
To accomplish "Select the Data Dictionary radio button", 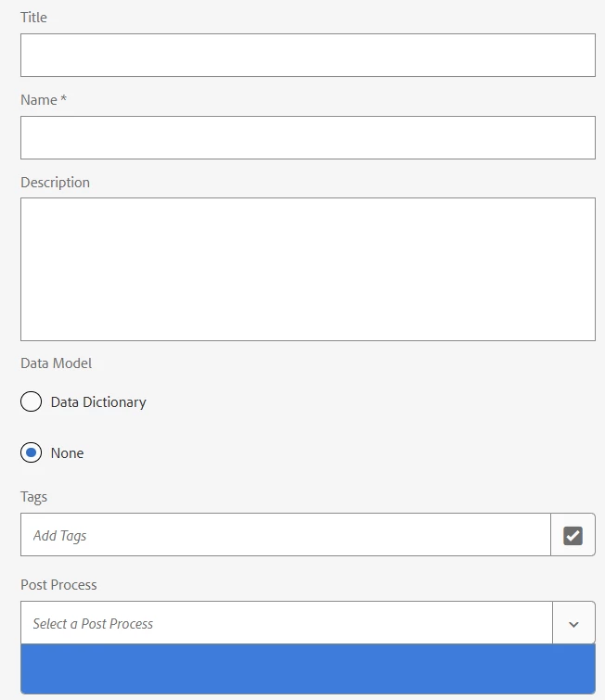I will 31,401.
